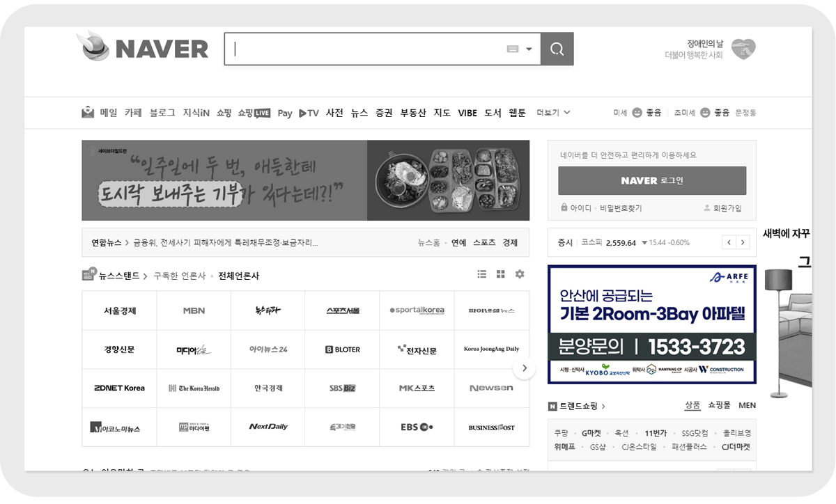
Task: Open the 트렌드쇼핑 heading link
Action: tap(577, 406)
